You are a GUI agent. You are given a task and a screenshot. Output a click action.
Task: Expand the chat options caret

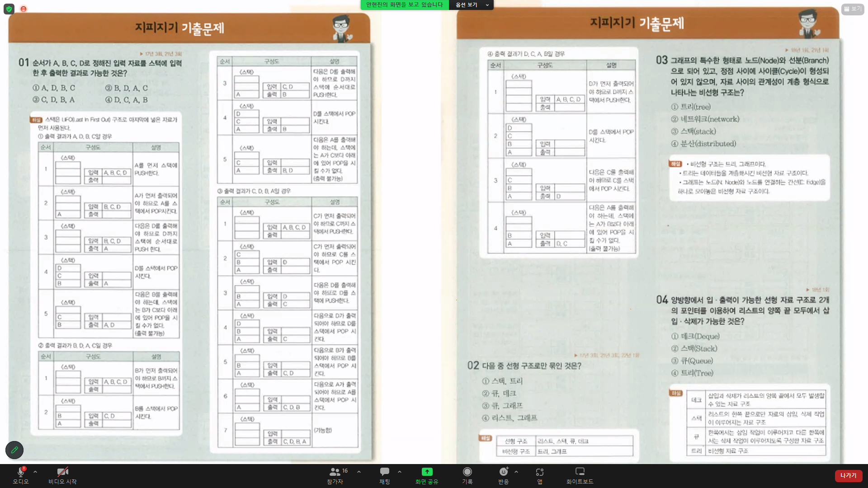[400, 471]
